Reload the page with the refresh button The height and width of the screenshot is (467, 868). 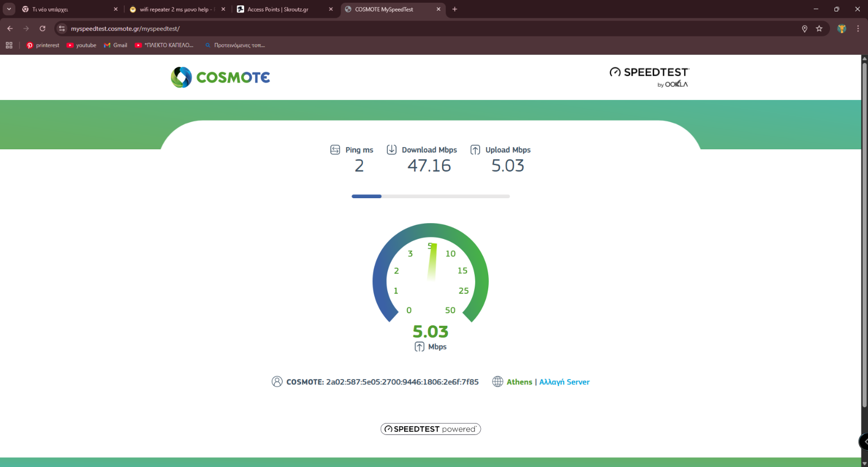click(42, 29)
